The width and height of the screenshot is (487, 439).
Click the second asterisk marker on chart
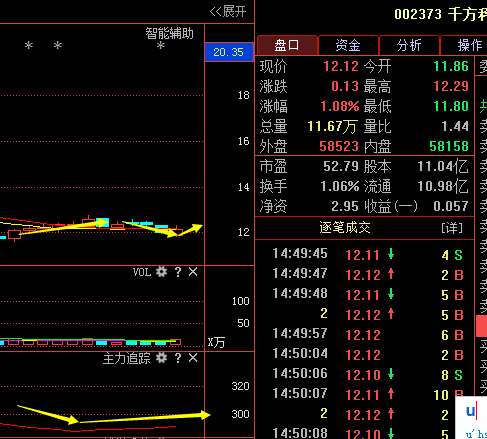[58, 45]
